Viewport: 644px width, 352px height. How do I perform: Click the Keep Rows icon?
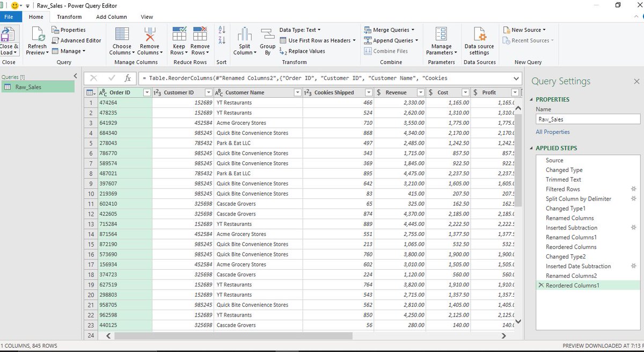point(179,34)
